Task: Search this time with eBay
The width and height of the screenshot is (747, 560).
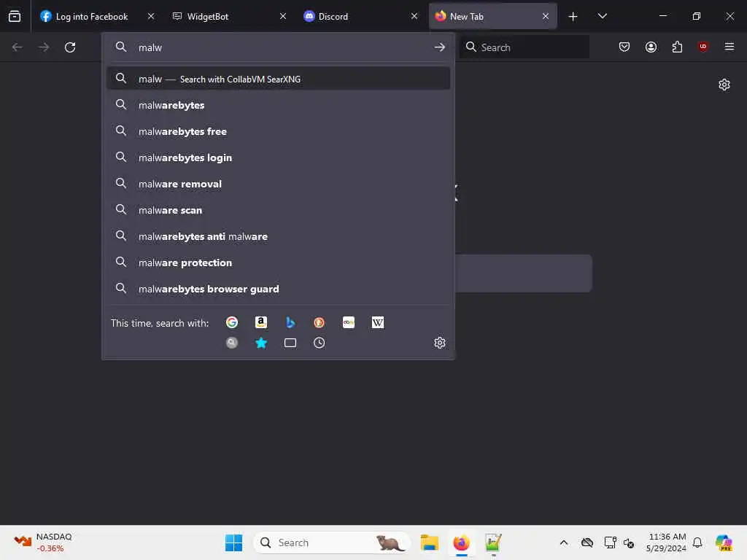Action: point(348,322)
